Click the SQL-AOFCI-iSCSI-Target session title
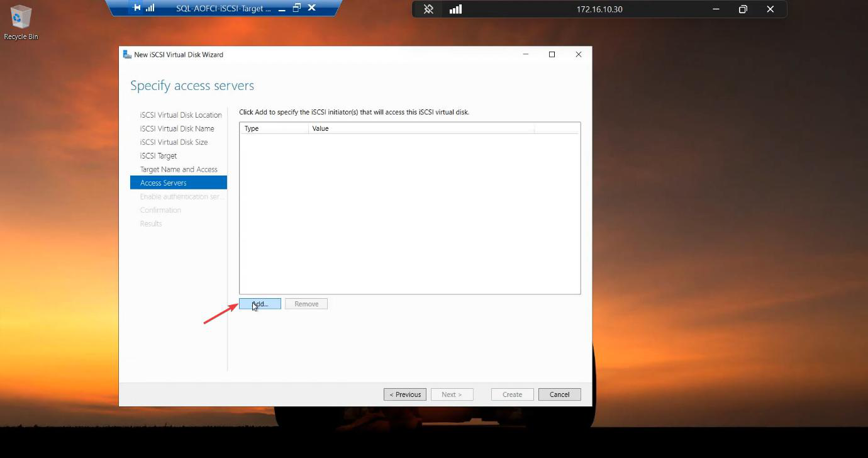Viewport: 868px width, 458px height. click(223, 8)
